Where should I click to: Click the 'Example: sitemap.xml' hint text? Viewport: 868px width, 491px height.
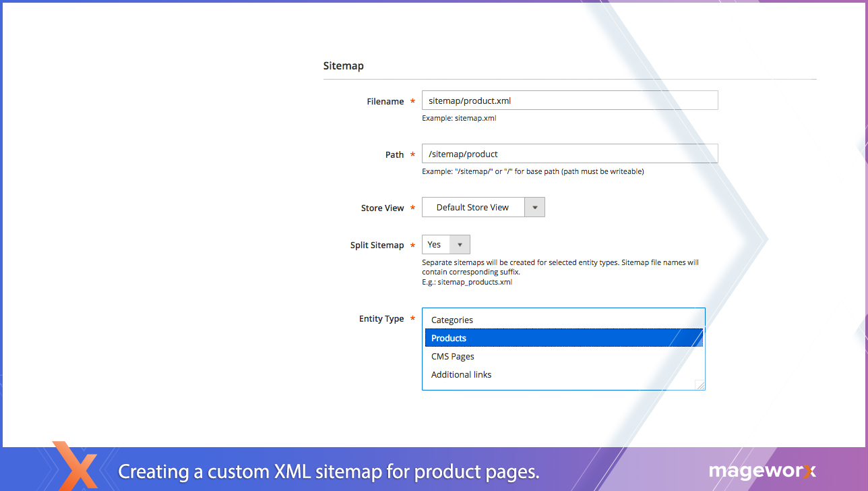pyautogui.click(x=459, y=118)
